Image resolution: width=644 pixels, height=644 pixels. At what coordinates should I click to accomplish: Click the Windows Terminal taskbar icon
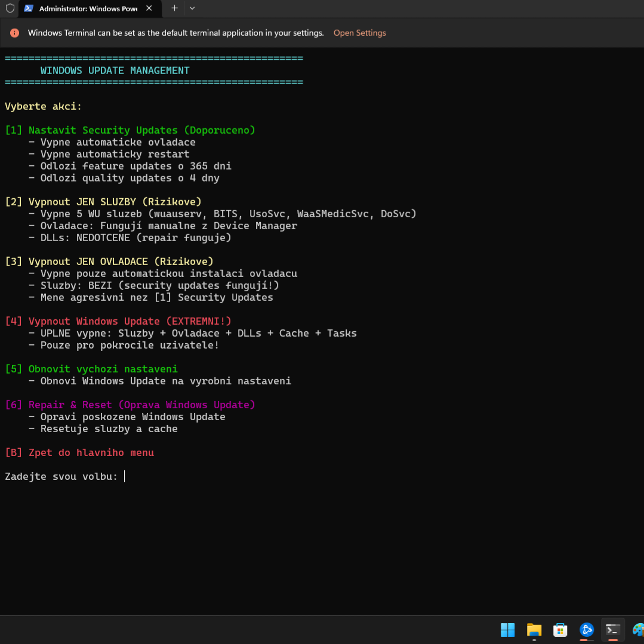coord(612,630)
